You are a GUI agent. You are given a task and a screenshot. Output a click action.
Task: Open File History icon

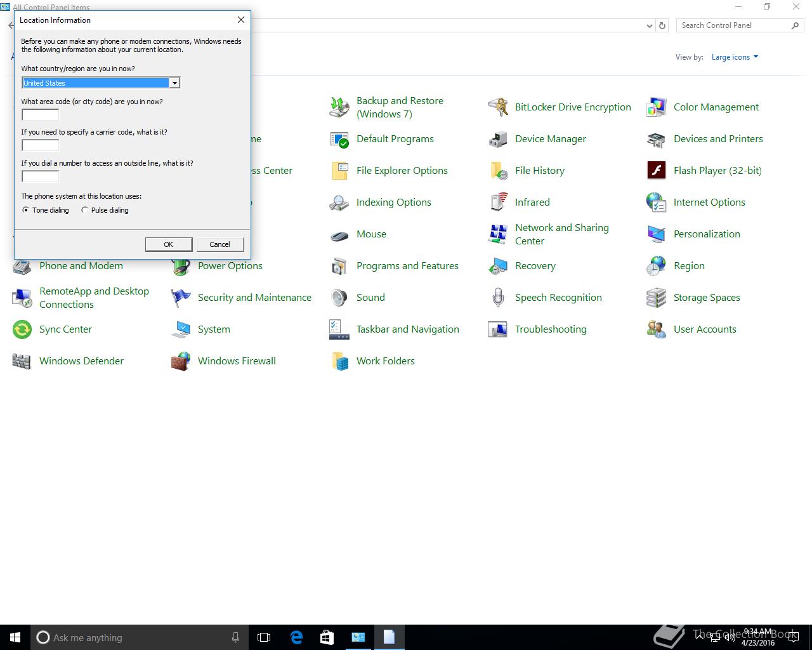498,171
